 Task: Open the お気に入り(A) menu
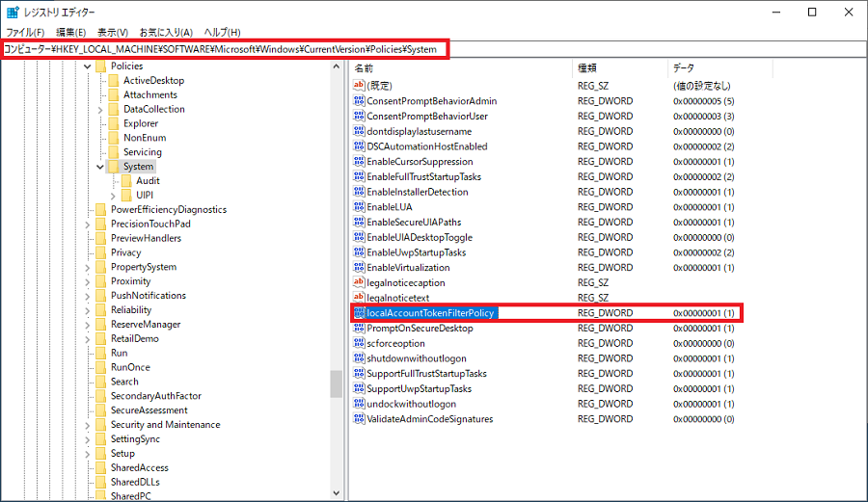166,32
